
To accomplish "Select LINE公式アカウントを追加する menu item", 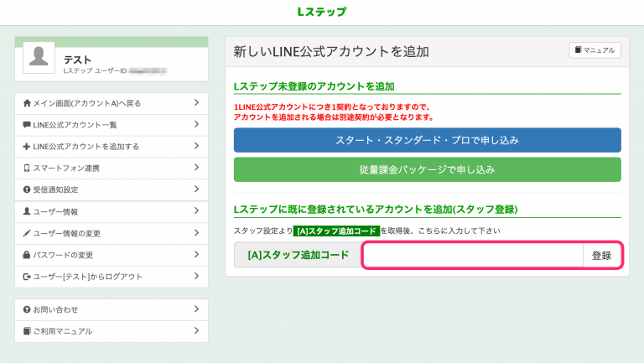I will pos(112,147).
